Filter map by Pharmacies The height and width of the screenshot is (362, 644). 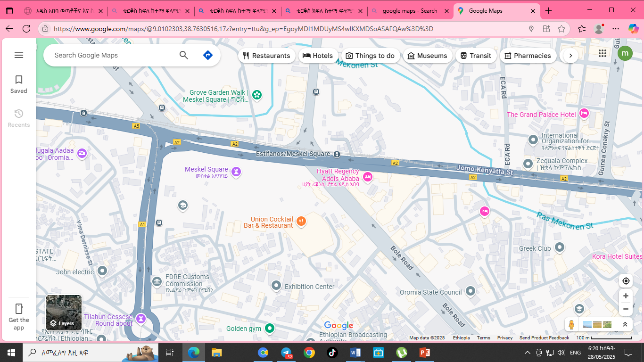point(528,56)
